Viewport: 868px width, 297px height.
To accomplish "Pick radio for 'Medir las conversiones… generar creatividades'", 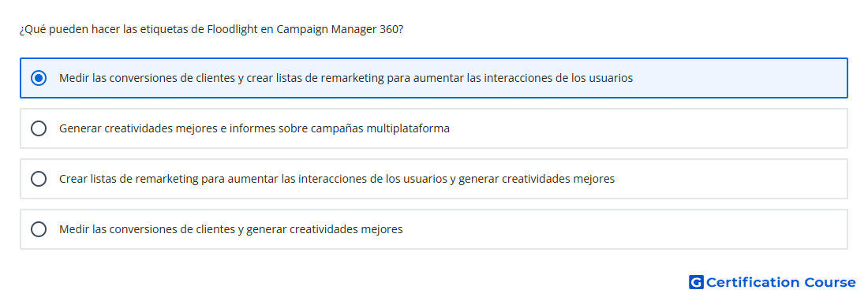I will click(39, 229).
